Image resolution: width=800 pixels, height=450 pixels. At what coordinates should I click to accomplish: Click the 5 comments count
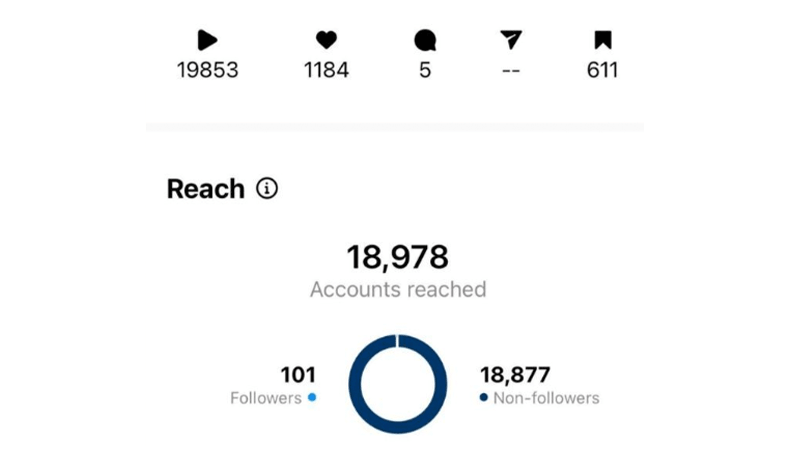click(x=425, y=70)
